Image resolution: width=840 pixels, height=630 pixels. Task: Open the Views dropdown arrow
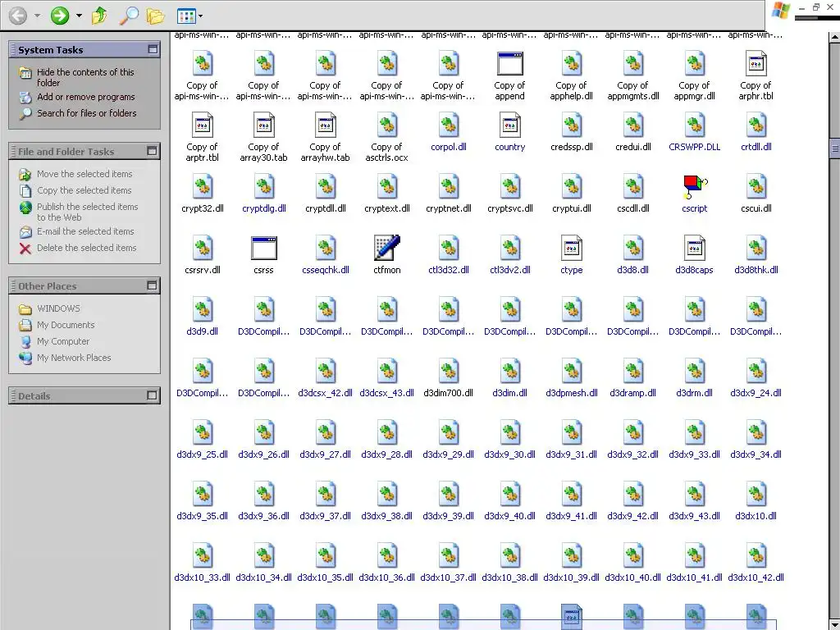point(200,16)
